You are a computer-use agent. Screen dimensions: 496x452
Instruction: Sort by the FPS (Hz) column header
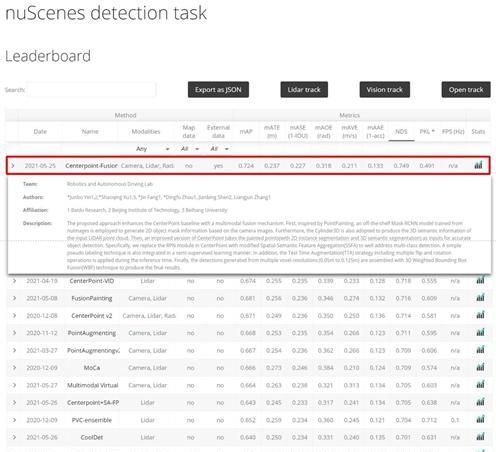(453, 132)
